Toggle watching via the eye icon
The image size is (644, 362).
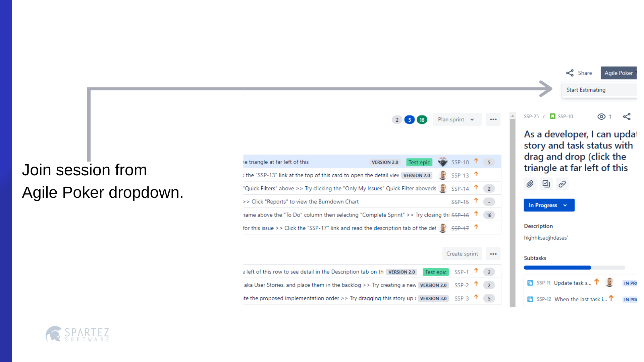[601, 116]
